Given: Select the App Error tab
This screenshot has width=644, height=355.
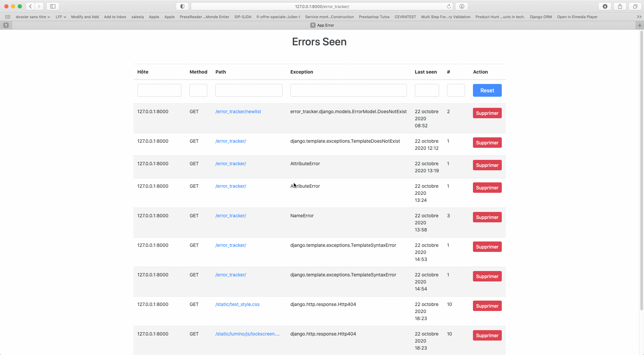Looking at the screenshot, I should [x=322, y=25].
